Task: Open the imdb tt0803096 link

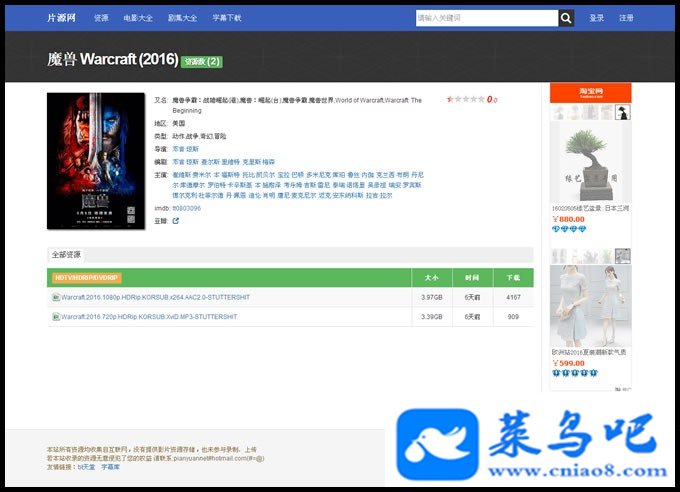Action: pos(186,208)
